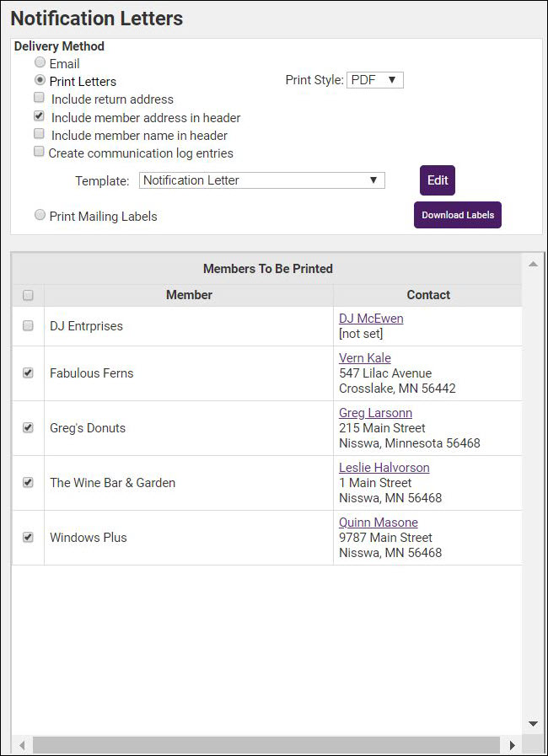Click the Edit template button
The image size is (548, 756).
click(438, 180)
